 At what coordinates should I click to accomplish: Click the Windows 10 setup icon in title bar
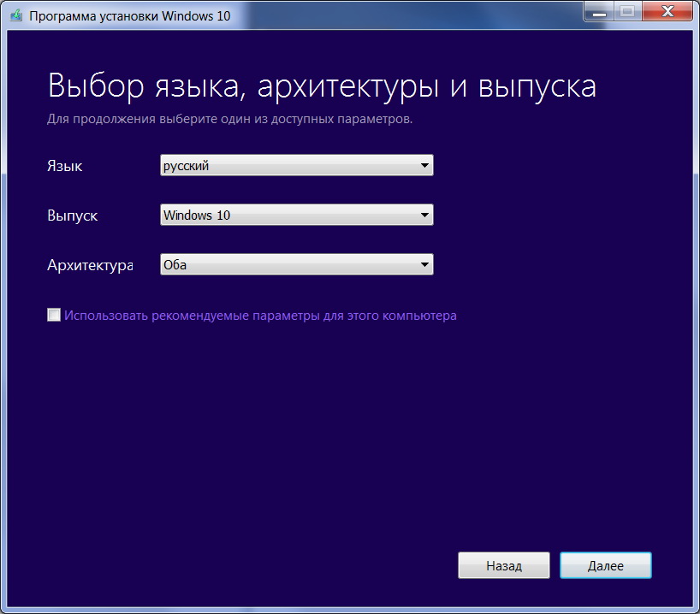click(x=16, y=15)
